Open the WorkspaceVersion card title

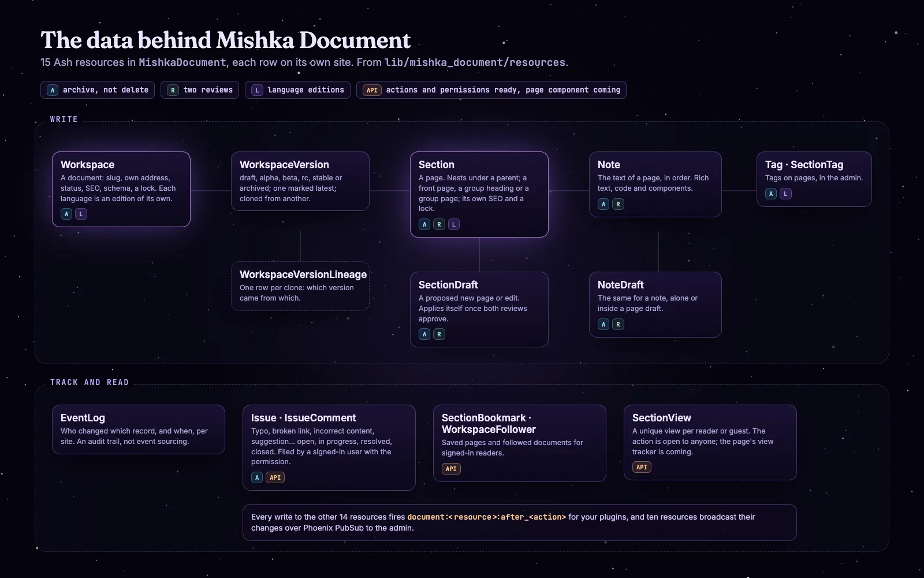[x=284, y=165]
